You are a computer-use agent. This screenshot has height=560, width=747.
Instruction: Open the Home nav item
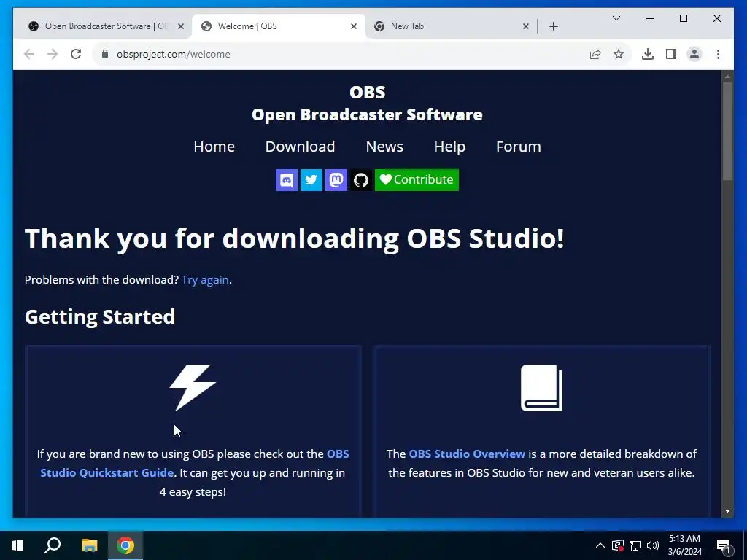214,147
